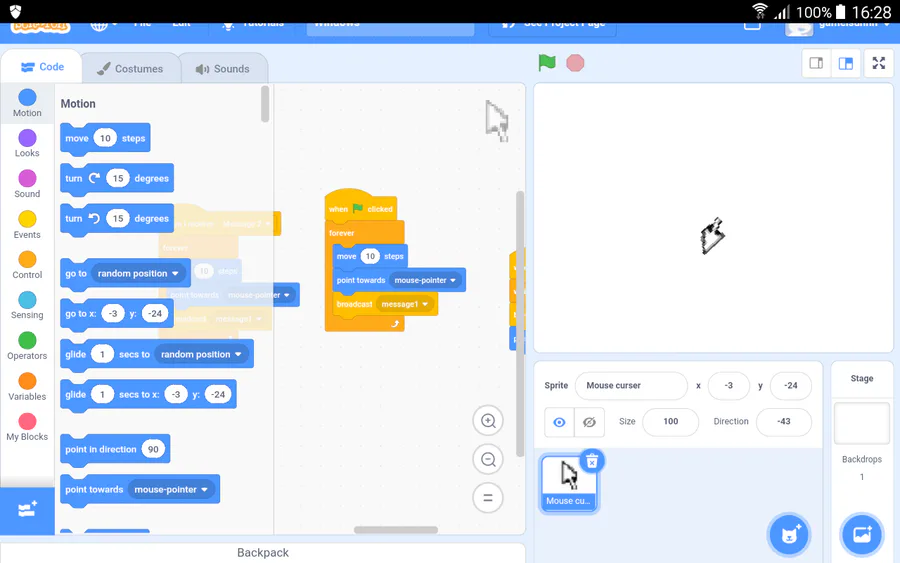Click the turn counterclockwise arrow icon in block
900x563 pixels.
pos(94,218)
